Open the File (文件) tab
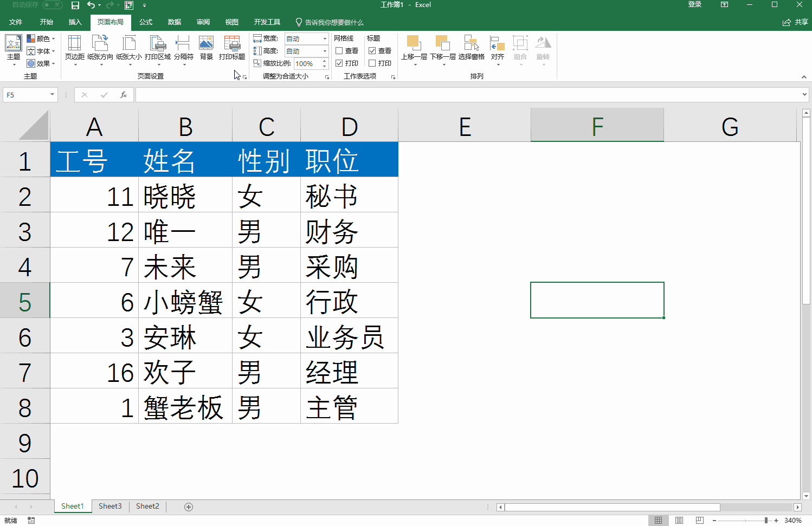Viewport: 812px width, 526px height. 16,22
